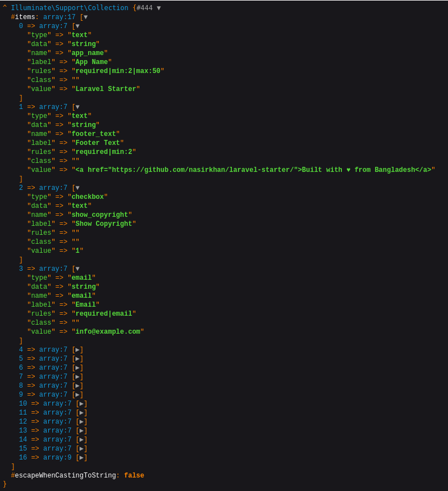Collapse the items array:17 arrow
Image resolution: width=448 pixels, height=491 pixels.
[x=85, y=17]
